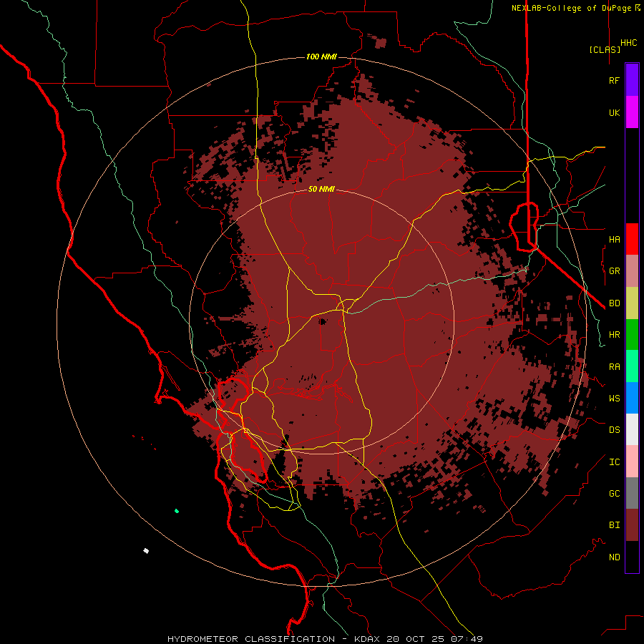This screenshot has height=644, width=644.
Task: Click the 'HR' legend label
Action: click(615, 335)
